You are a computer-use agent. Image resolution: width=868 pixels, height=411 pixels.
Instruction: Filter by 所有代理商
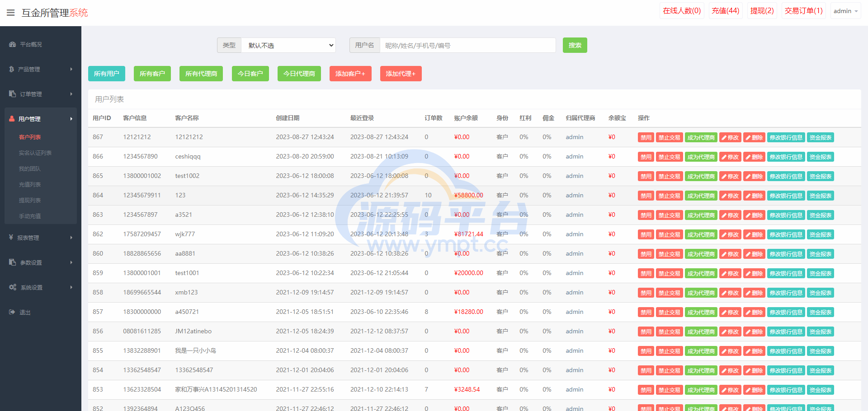(201, 74)
